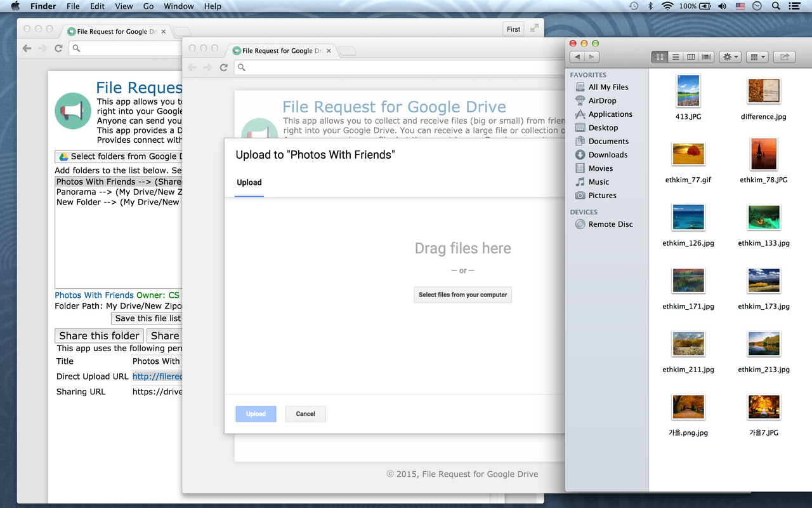Click the Bluetooth icon in menu bar
This screenshot has height=508, width=812.
tap(650, 6)
